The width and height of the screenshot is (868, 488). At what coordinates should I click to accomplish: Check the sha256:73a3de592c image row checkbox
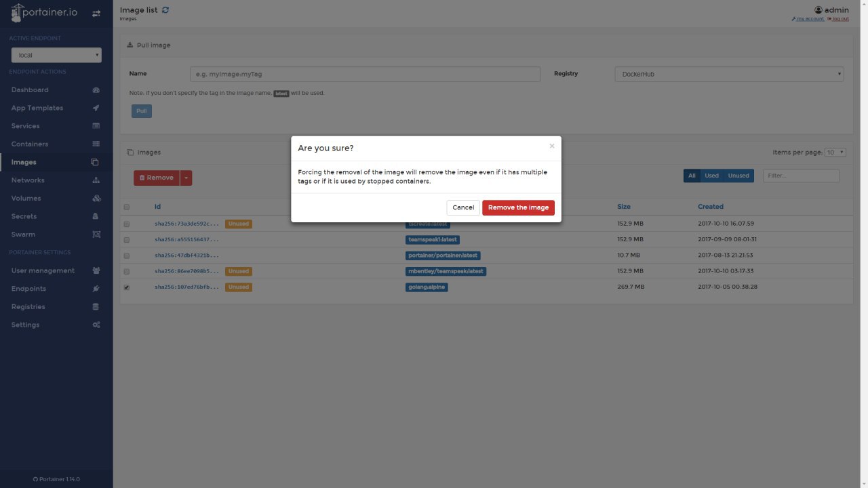point(126,224)
